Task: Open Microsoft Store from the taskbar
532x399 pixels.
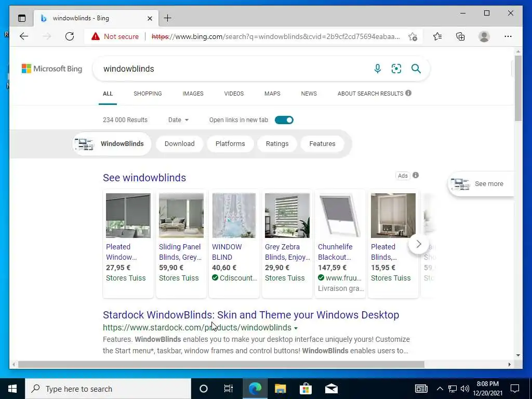Action: pos(305,389)
